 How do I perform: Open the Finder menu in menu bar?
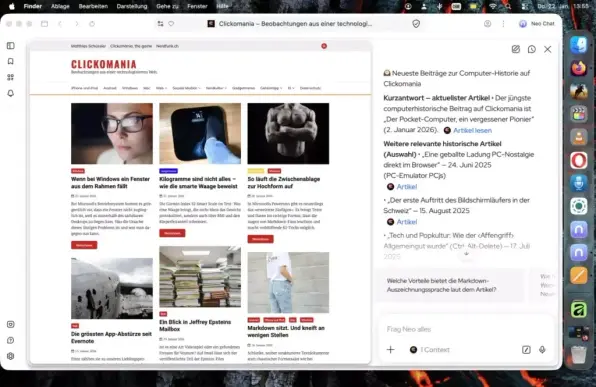pos(33,6)
